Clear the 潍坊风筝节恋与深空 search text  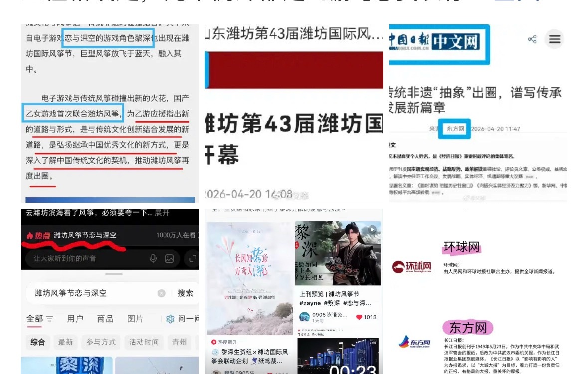(x=162, y=293)
